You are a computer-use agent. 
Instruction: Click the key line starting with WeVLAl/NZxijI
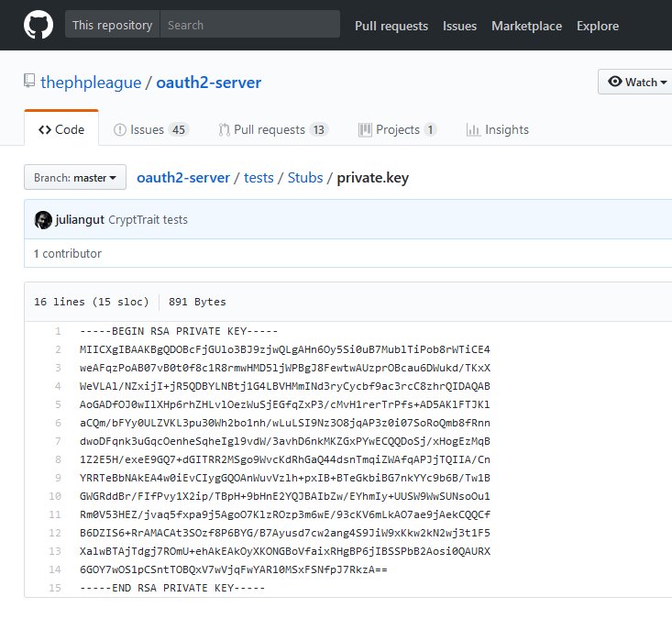coord(285,386)
